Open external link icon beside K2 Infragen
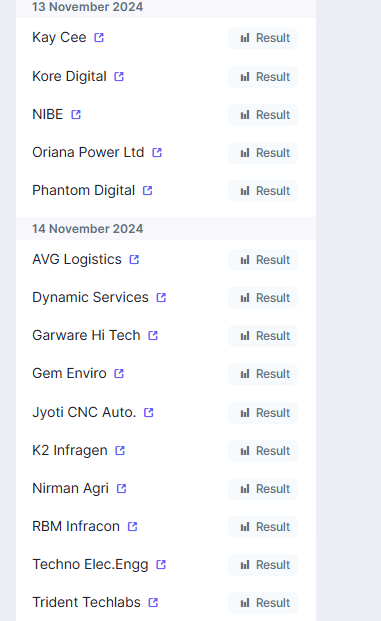The width and height of the screenshot is (381, 621). tap(120, 450)
